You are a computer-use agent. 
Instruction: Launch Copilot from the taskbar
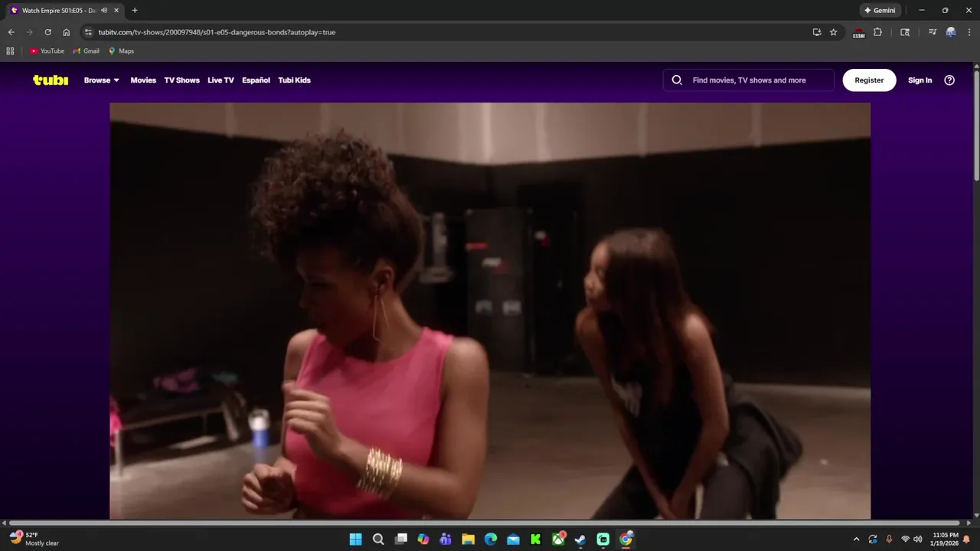click(423, 540)
